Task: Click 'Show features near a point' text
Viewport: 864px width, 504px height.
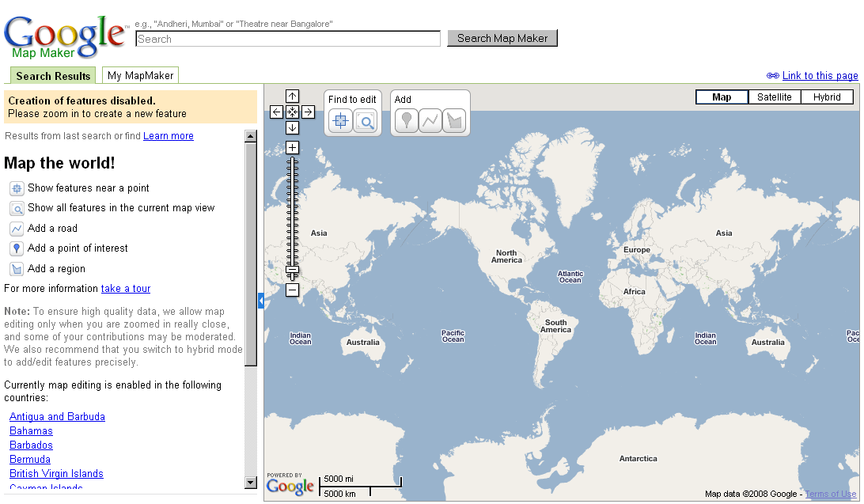Action: point(89,188)
